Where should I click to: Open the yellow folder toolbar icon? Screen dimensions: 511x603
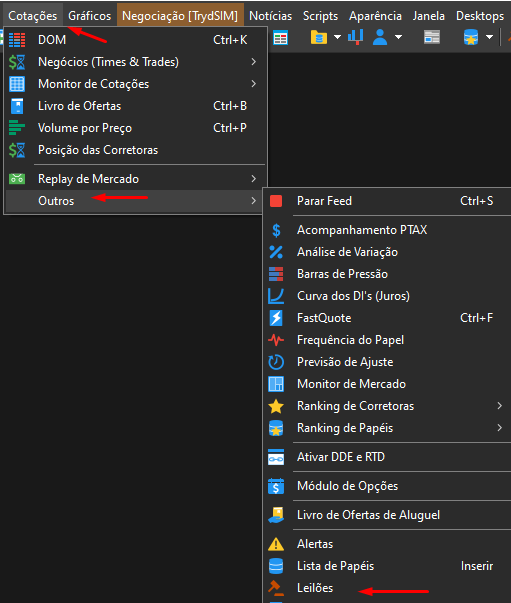[319, 37]
